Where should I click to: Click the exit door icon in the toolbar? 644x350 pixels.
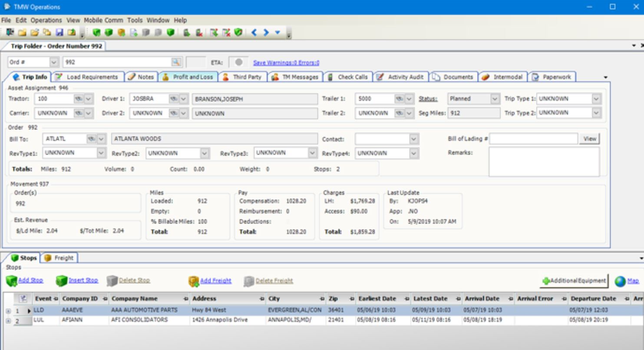10,33
